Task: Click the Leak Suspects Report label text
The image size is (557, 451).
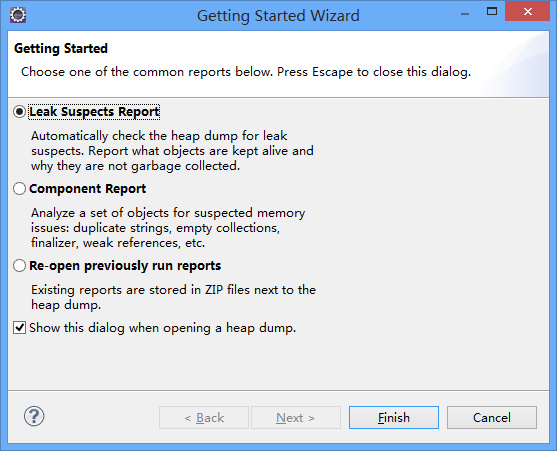Action: tap(94, 112)
